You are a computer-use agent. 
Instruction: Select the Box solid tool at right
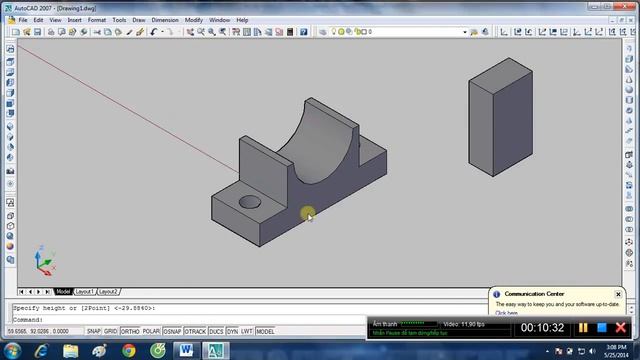click(x=629, y=59)
